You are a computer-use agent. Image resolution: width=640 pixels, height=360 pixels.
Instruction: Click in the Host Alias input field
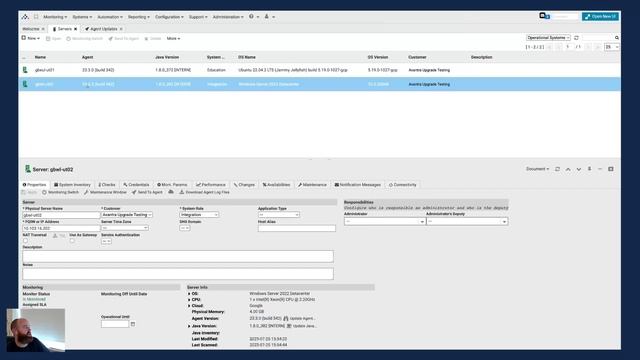[x=297, y=229]
